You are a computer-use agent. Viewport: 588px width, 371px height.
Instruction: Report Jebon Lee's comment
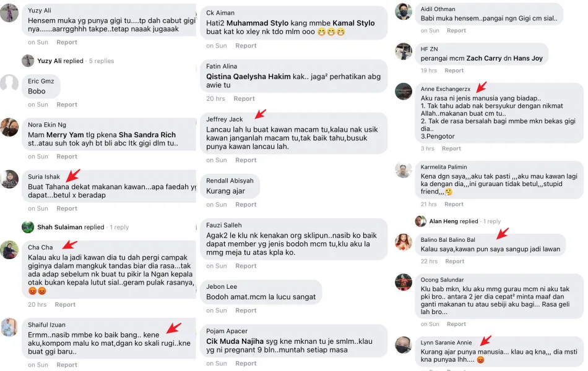coord(246,310)
